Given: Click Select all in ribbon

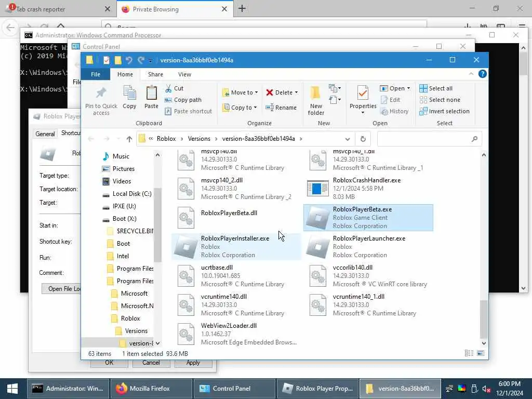Looking at the screenshot, I should pos(436,88).
